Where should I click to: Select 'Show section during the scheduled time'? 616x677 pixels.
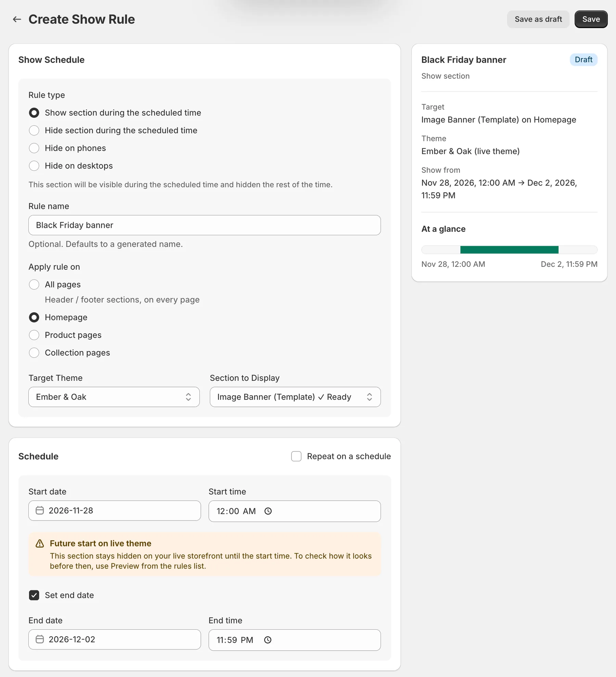(x=34, y=113)
